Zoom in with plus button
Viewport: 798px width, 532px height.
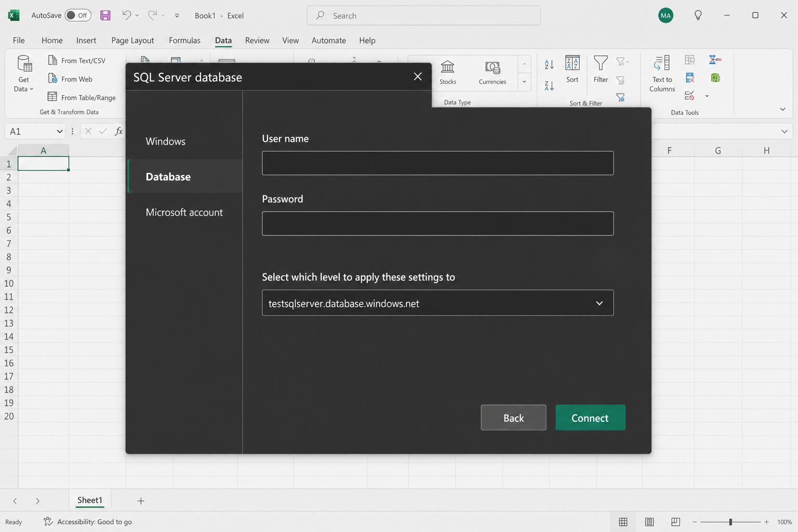766,522
